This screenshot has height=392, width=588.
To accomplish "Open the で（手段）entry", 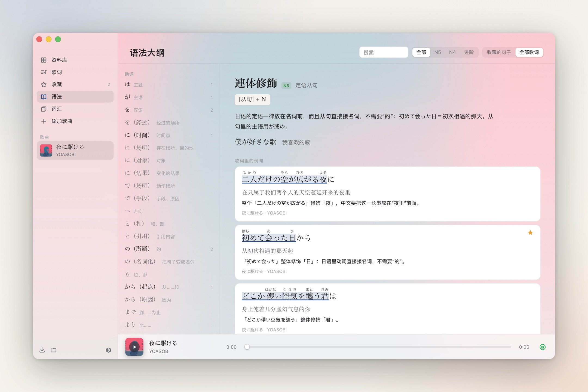I will point(169,198).
